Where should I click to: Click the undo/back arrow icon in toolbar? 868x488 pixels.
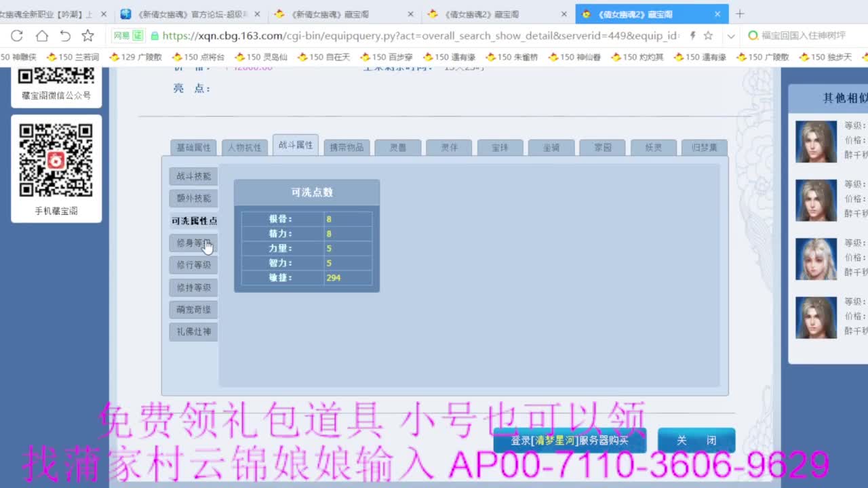point(65,36)
